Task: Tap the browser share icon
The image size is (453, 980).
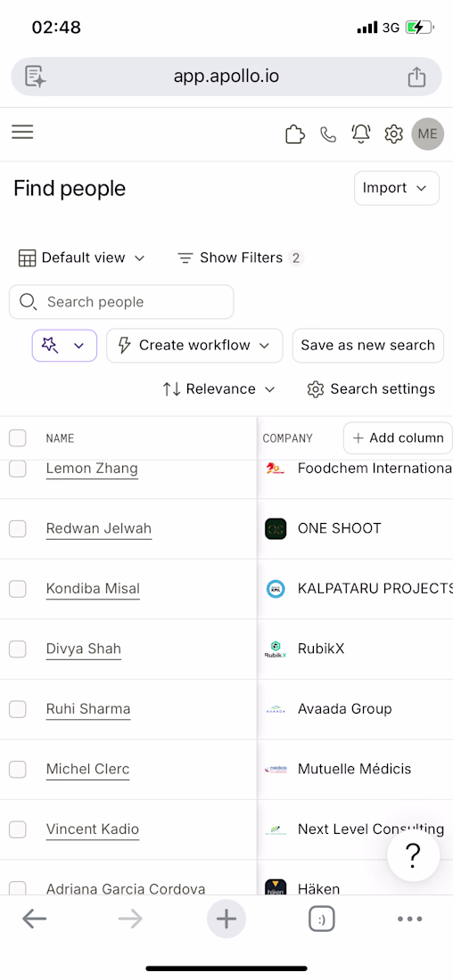Action: [x=416, y=77]
